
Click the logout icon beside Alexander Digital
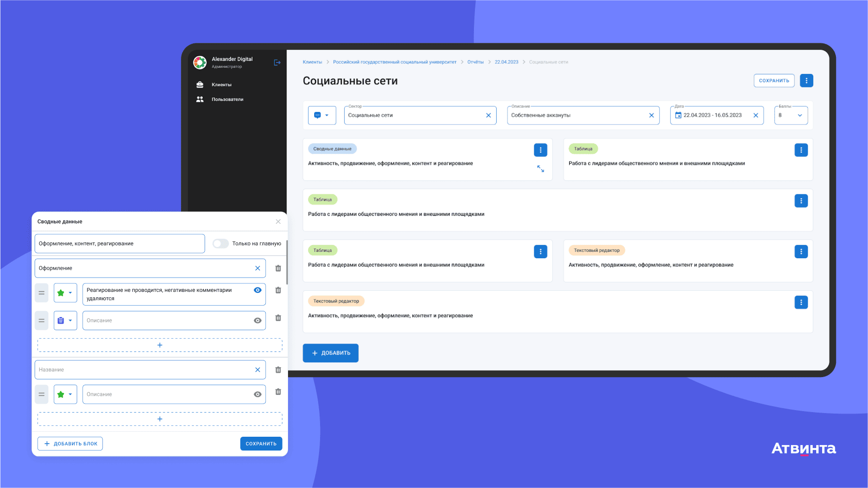click(x=277, y=63)
